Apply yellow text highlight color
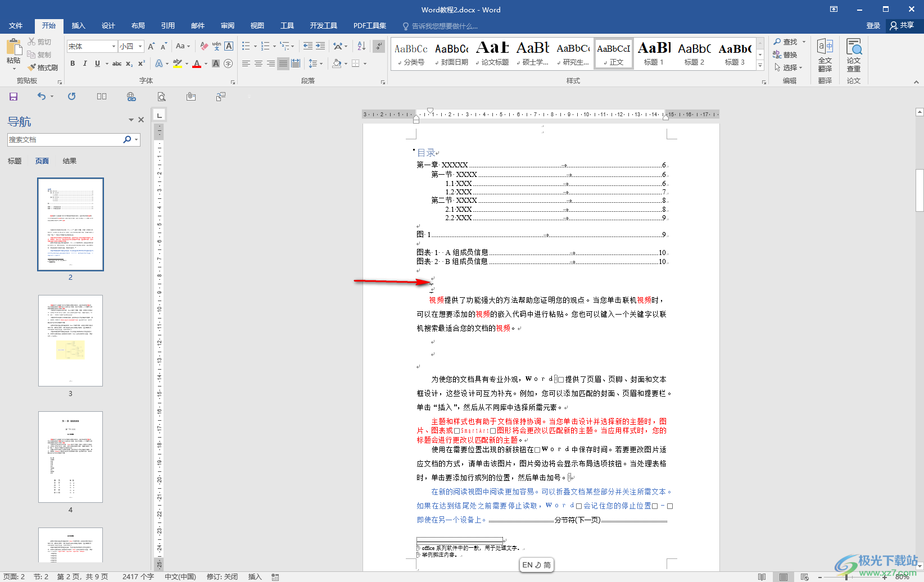Viewport: 924px width, 582px height. 178,63
